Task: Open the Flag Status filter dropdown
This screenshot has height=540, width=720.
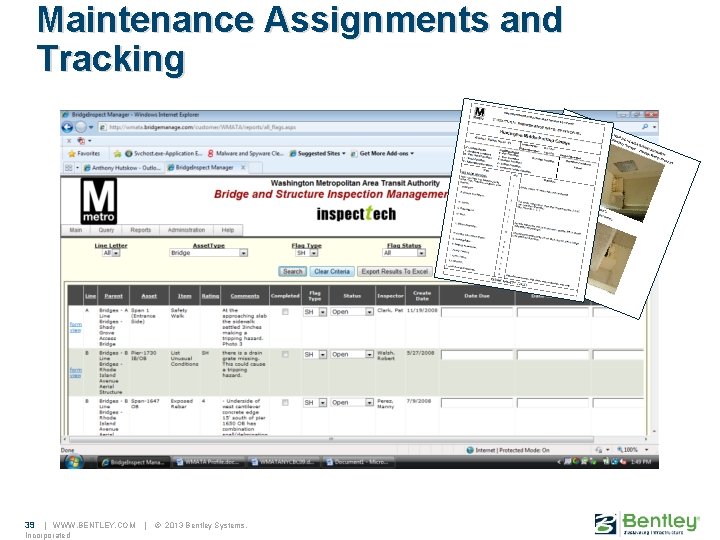Action: click(x=404, y=253)
